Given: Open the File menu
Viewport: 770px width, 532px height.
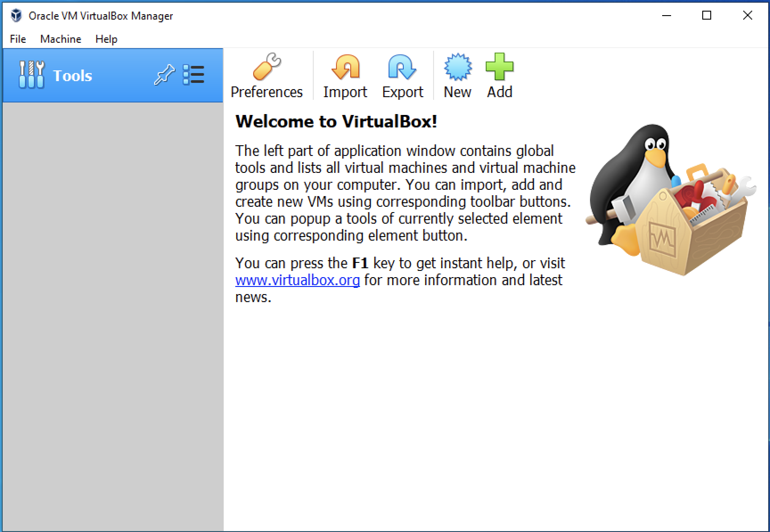Looking at the screenshot, I should pos(18,39).
